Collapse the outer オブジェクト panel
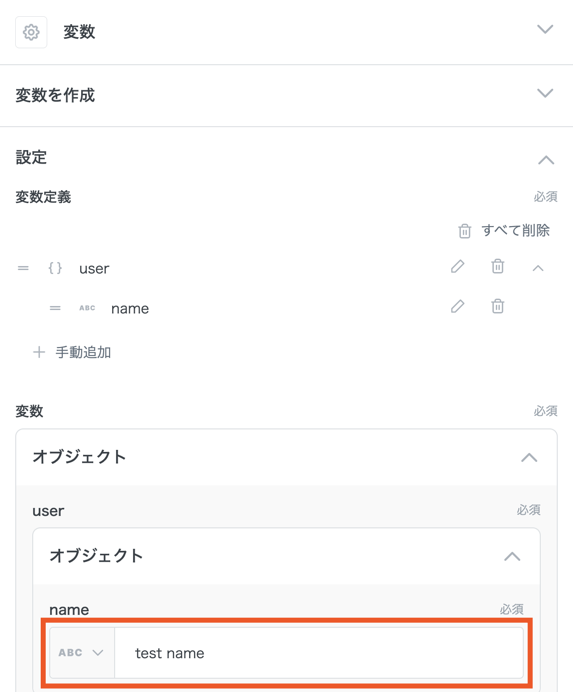The width and height of the screenshot is (573, 692). point(529,458)
